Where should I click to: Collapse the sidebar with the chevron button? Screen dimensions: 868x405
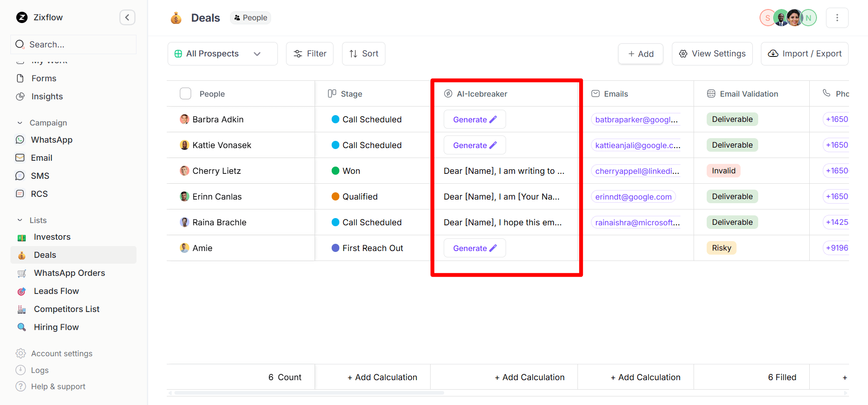pos(127,18)
